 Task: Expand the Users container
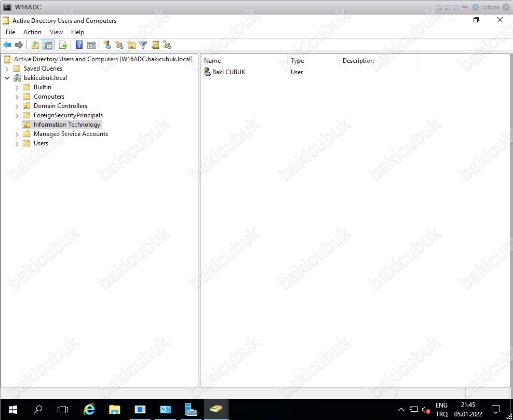click(x=17, y=144)
